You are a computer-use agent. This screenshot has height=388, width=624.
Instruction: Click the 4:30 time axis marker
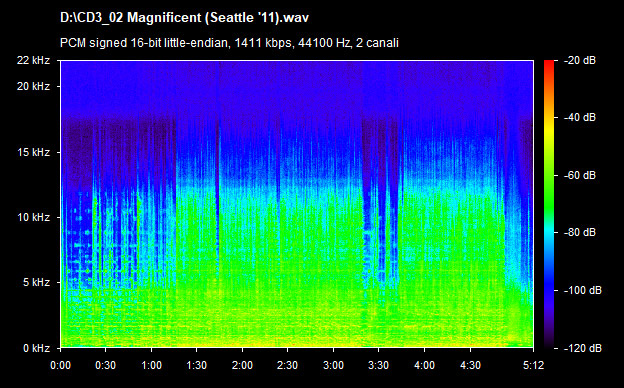pyautogui.click(x=470, y=365)
